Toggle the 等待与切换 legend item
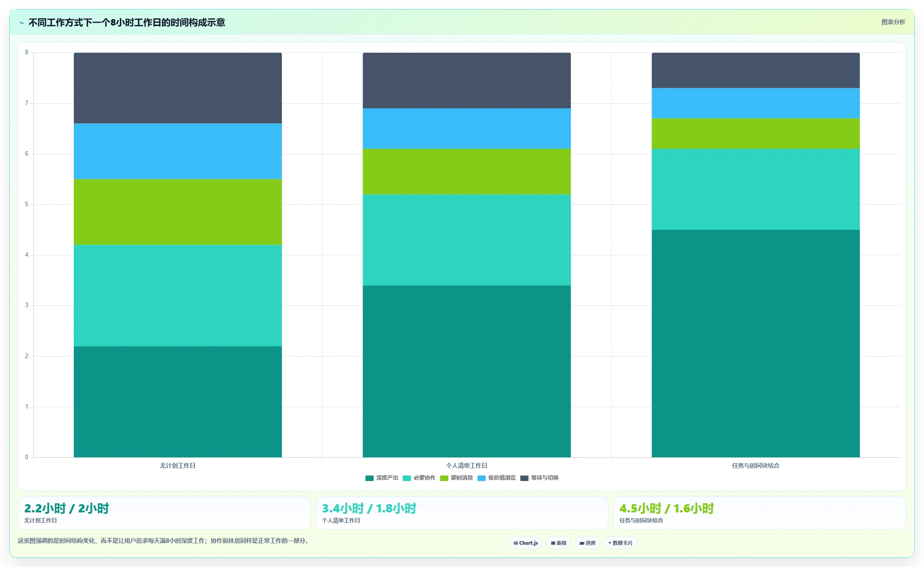 pos(539,478)
